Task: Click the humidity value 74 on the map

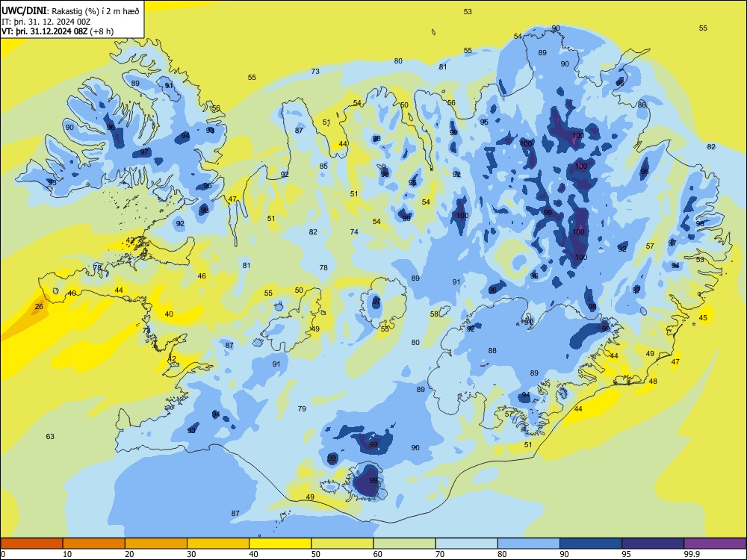Action: click(354, 232)
